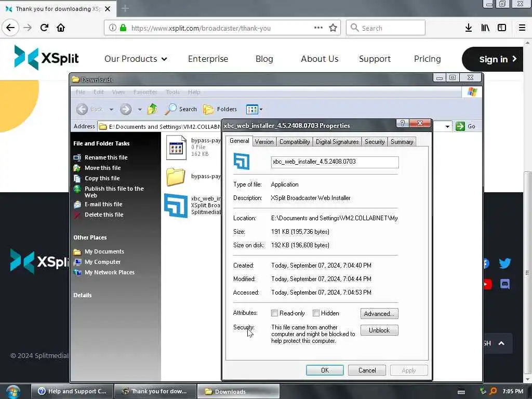Viewport: 532px width, 399px height.
Task: Expand Back button history dropdown arrow
Action: (111, 109)
